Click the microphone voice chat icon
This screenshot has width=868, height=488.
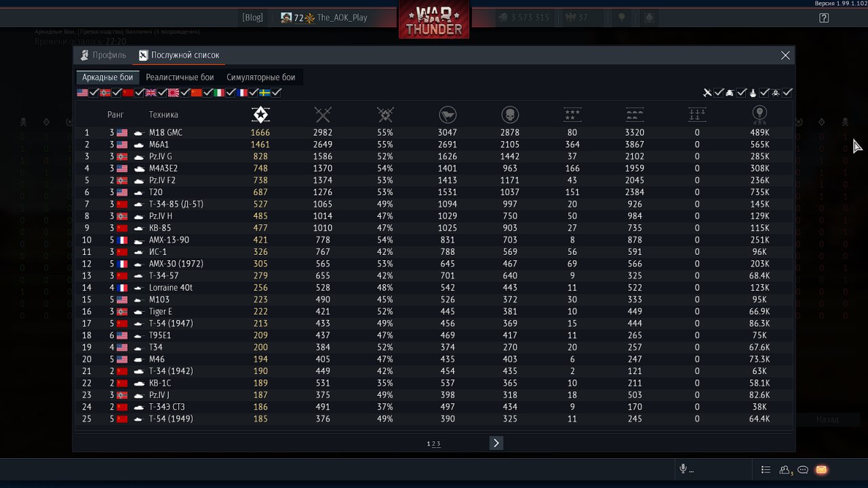pos(683,469)
